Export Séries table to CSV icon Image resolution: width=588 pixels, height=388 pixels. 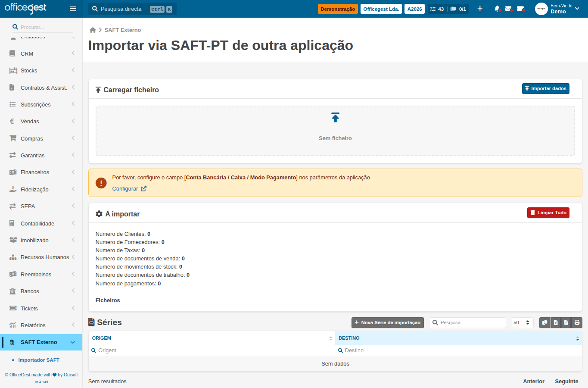point(566,322)
